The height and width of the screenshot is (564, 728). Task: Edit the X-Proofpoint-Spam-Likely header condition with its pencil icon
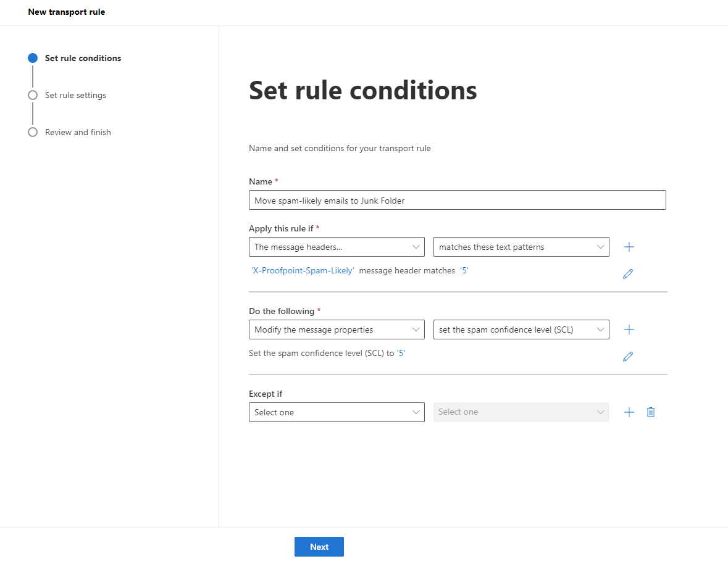click(628, 273)
